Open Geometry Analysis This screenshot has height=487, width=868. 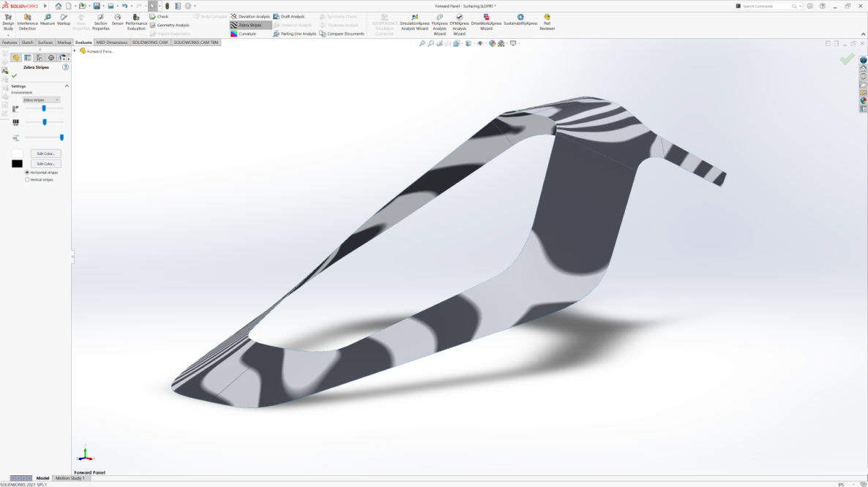point(169,25)
